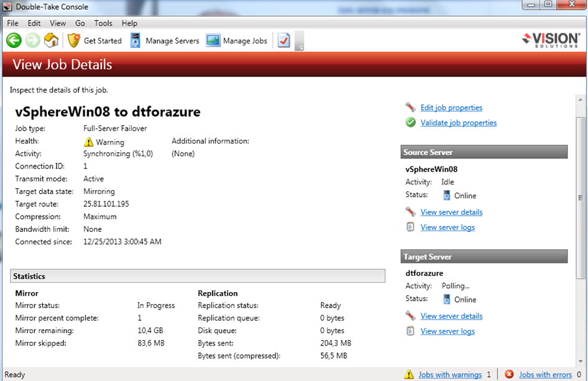The height and width of the screenshot is (381, 588).
Task: Click the vertical scrollbar thumb
Action: click(581, 198)
